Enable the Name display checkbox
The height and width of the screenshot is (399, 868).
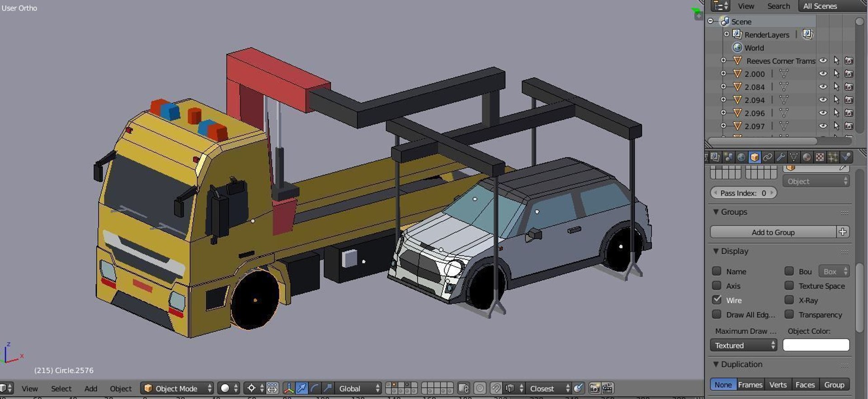(717, 271)
